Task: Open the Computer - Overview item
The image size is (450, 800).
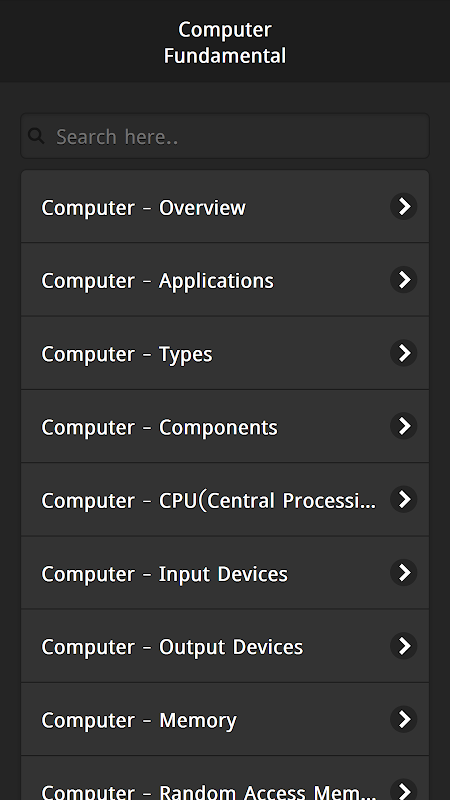Action: [225, 207]
